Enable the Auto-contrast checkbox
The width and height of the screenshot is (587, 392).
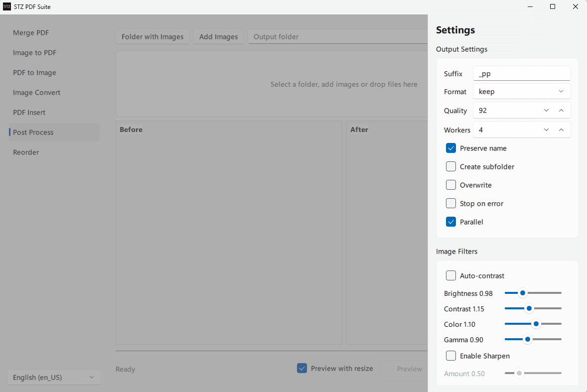pos(451,275)
